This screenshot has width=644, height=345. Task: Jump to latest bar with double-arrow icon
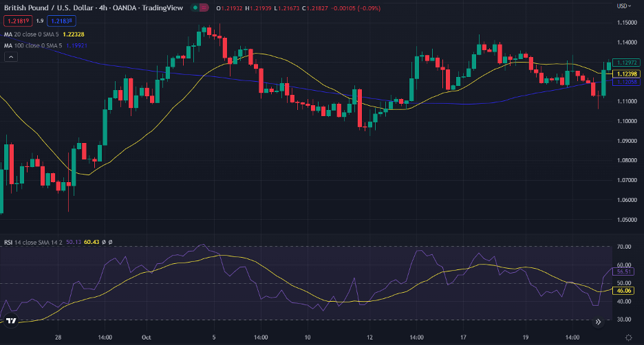pyautogui.click(x=599, y=321)
